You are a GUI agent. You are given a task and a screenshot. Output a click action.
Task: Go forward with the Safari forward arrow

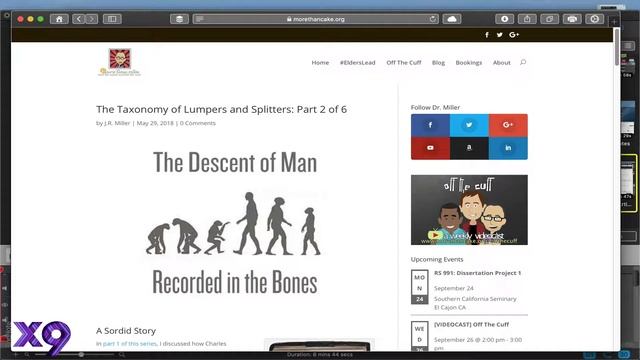92,19
